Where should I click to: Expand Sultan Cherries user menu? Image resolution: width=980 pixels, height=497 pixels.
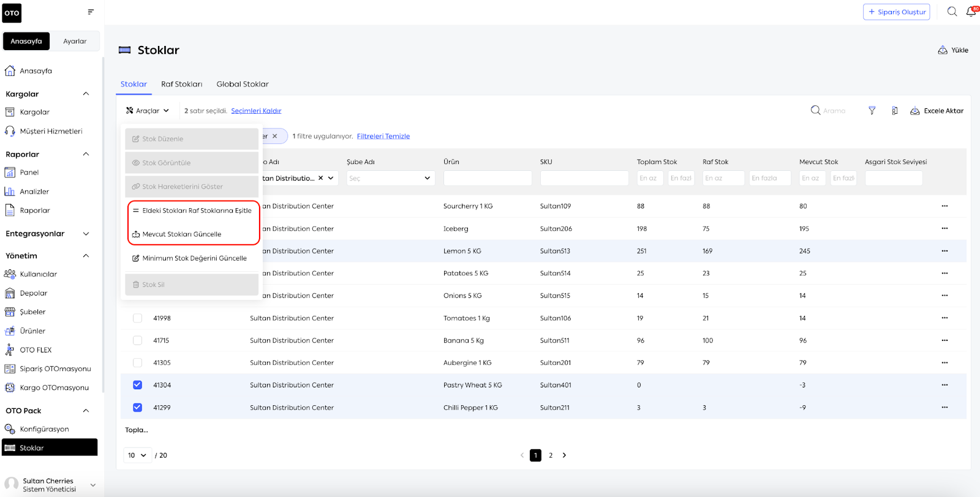(x=93, y=485)
